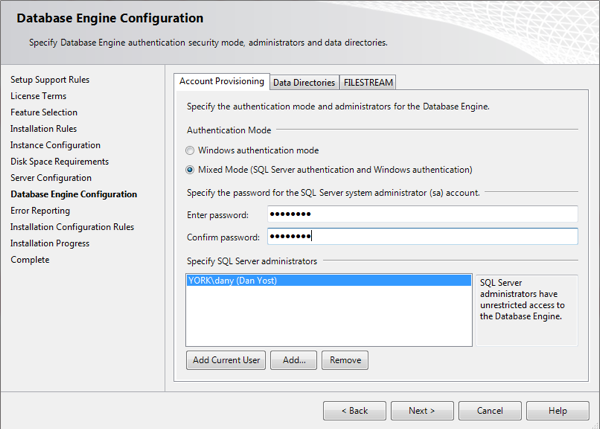Select YORK\dany (Dan Yost) administrator entry
Screen dimensions: 600x429
pyautogui.click(x=329, y=281)
